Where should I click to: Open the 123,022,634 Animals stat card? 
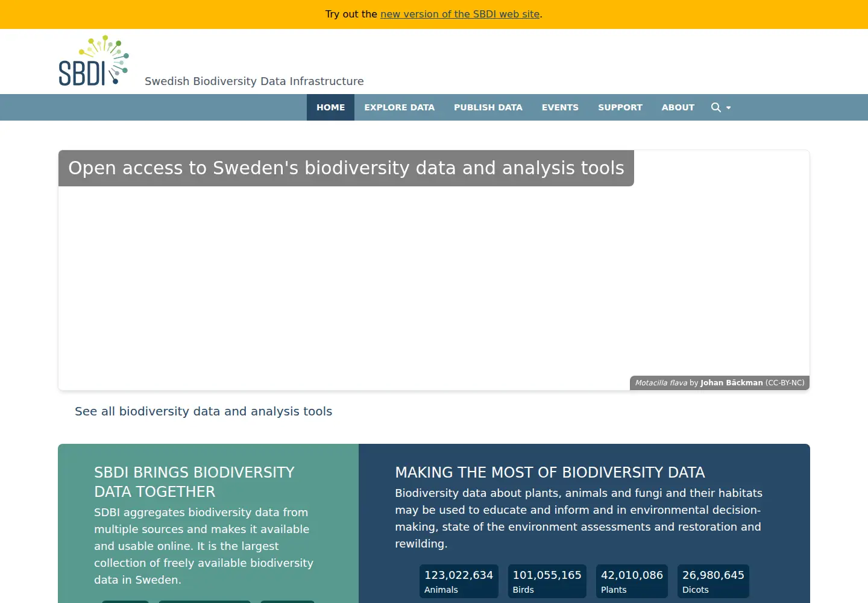pyautogui.click(x=459, y=581)
